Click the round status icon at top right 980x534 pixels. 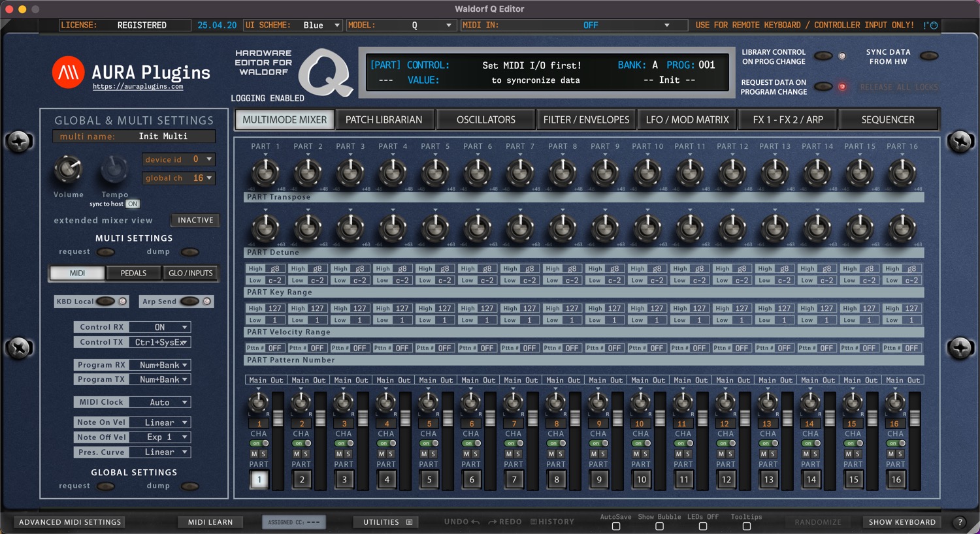[934, 25]
